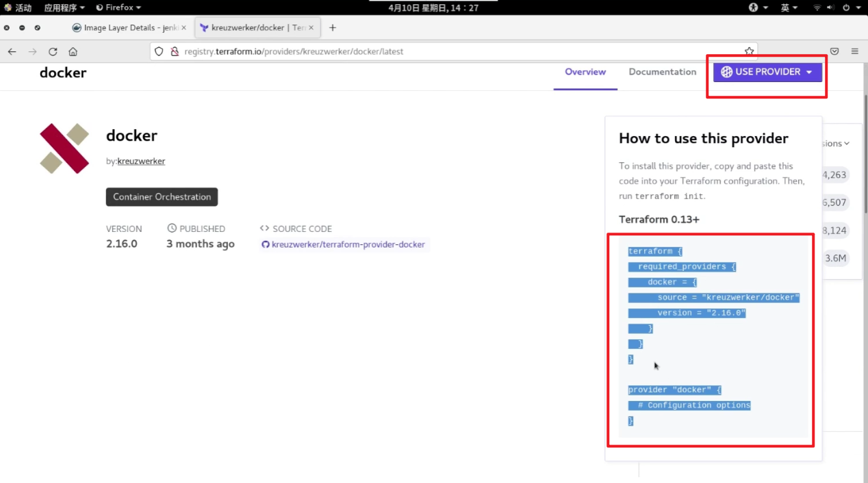Image resolution: width=868 pixels, height=483 pixels.
Task: Click the "How to use this provider" heading
Action: (x=704, y=138)
